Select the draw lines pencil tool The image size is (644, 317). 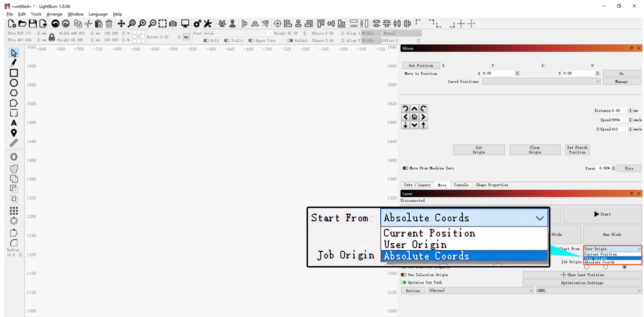click(14, 63)
